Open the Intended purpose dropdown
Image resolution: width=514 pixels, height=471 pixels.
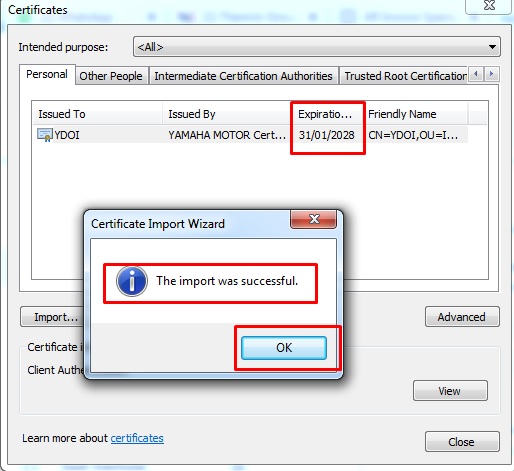pyautogui.click(x=317, y=47)
